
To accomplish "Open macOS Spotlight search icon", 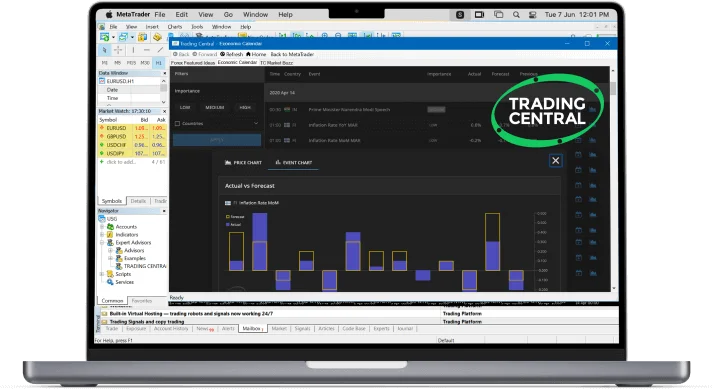I will pos(516,15).
